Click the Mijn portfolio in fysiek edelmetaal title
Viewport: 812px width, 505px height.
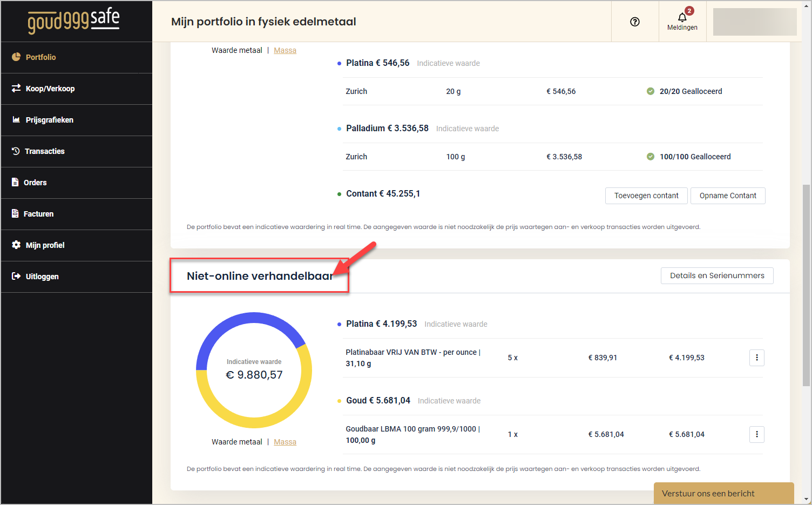coord(263,22)
